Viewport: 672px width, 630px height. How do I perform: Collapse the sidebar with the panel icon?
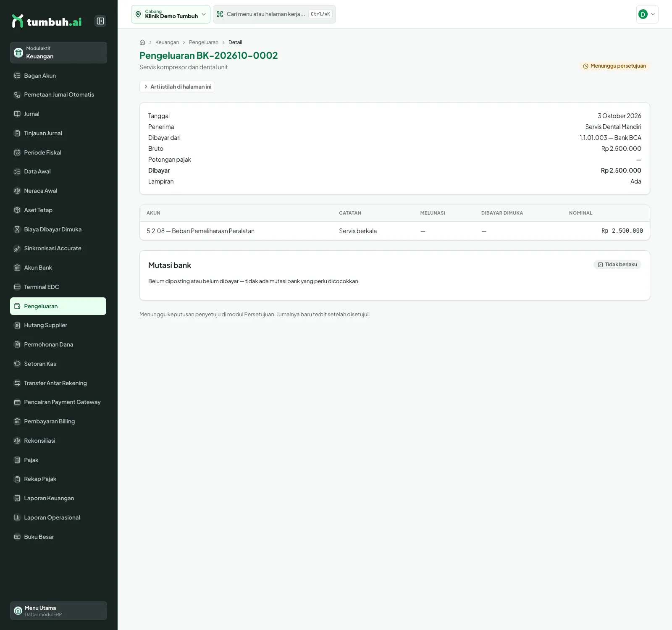100,21
